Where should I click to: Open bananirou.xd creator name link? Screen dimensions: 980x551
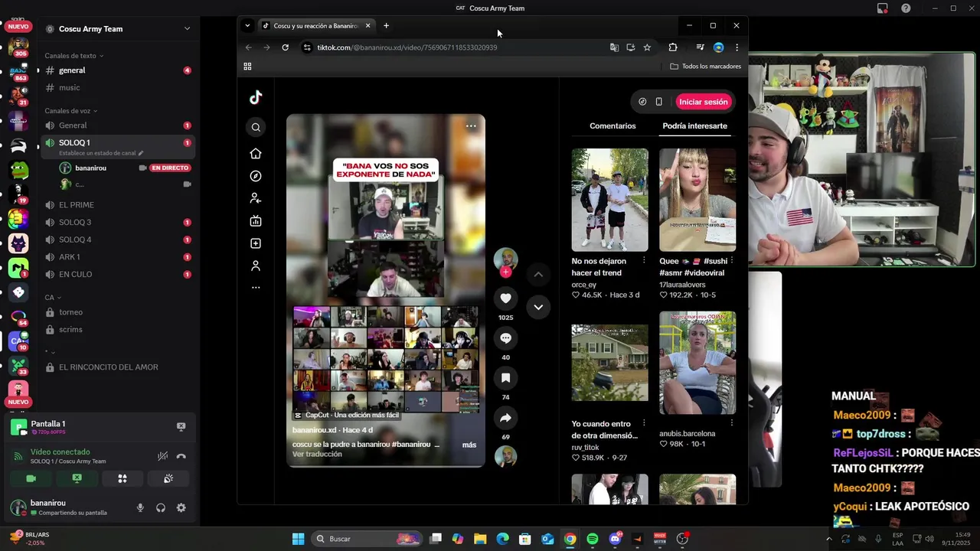click(315, 430)
